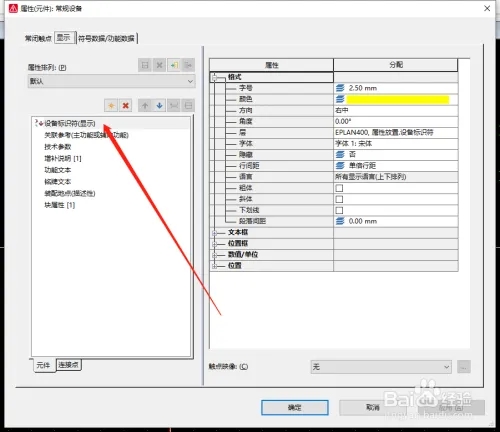Toggle the 斜体 italic checkbox
This screenshot has height=432, width=500.
pyautogui.click(x=339, y=199)
